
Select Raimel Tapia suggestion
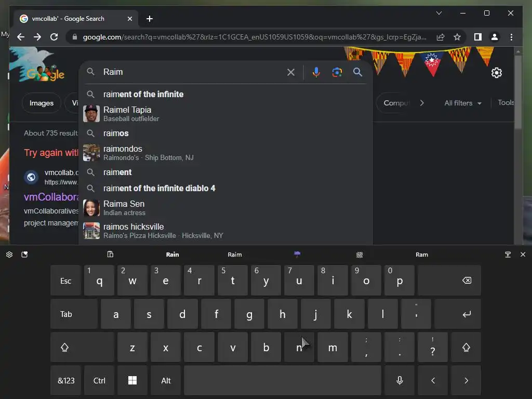pyautogui.click(x=225, y=114)
